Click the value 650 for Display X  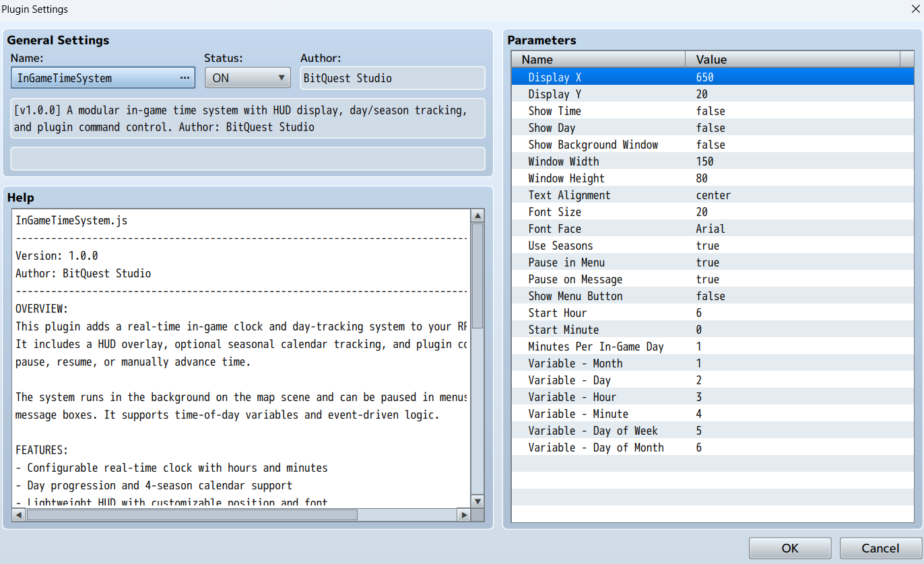coord(704,77)
